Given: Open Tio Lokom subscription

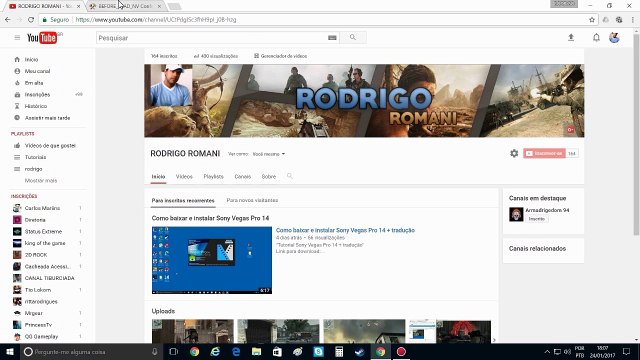Looking at the screenshot, I should [x=38, y=290].
